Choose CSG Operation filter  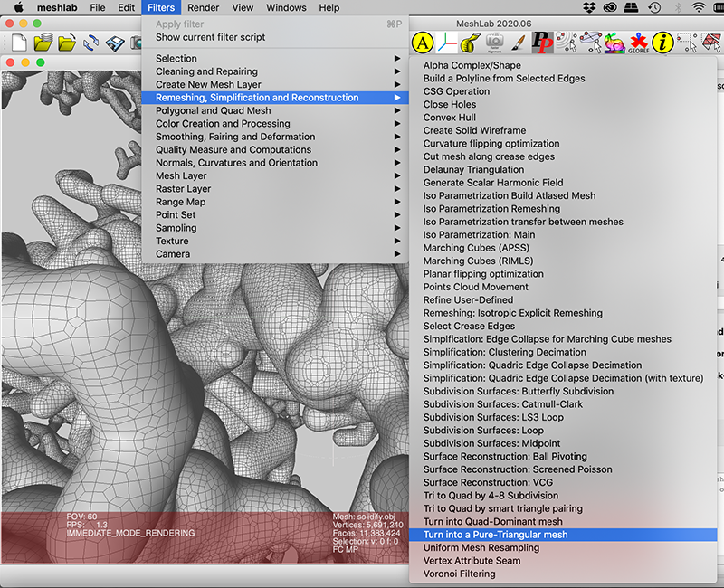click(x=563, y=91)
